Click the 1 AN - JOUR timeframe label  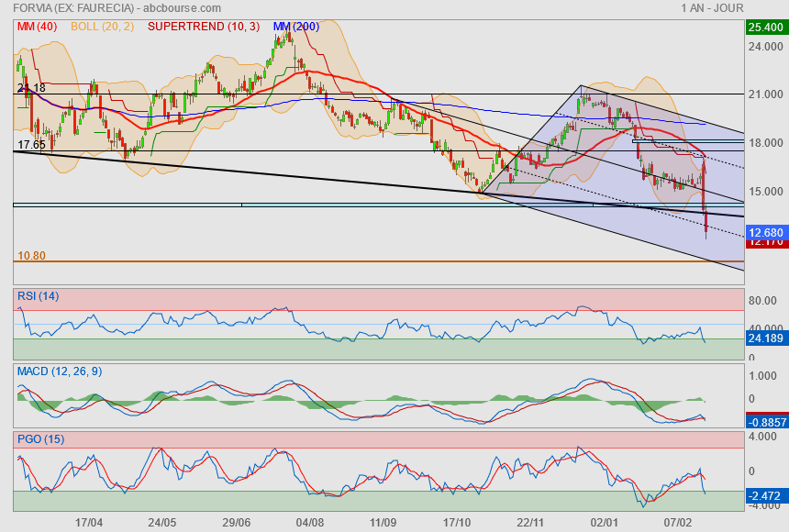coord(711,7)
